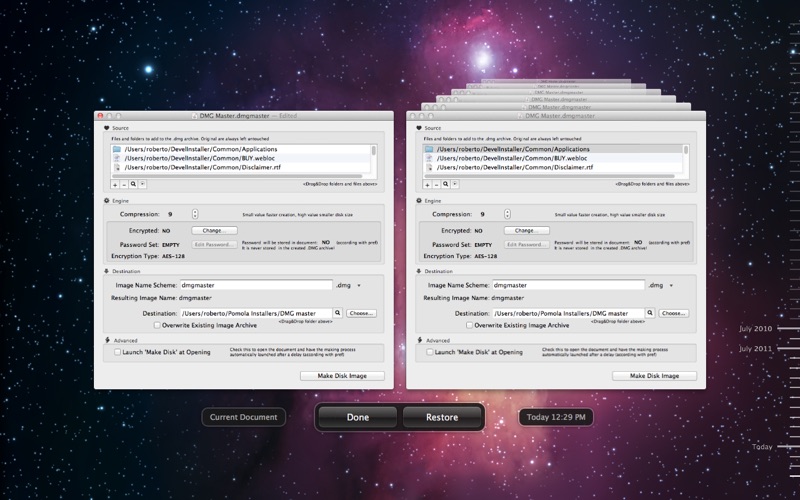
Task: Click the Applications folder icon in the 12:29 PM version's list
Action: tap(429, 149)
